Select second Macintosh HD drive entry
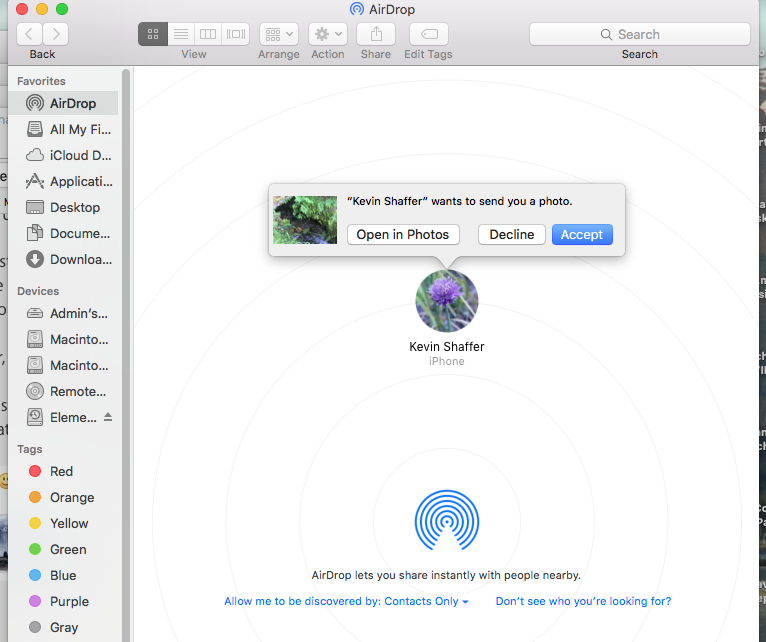 pyautogui.click(x=67, y=365)
